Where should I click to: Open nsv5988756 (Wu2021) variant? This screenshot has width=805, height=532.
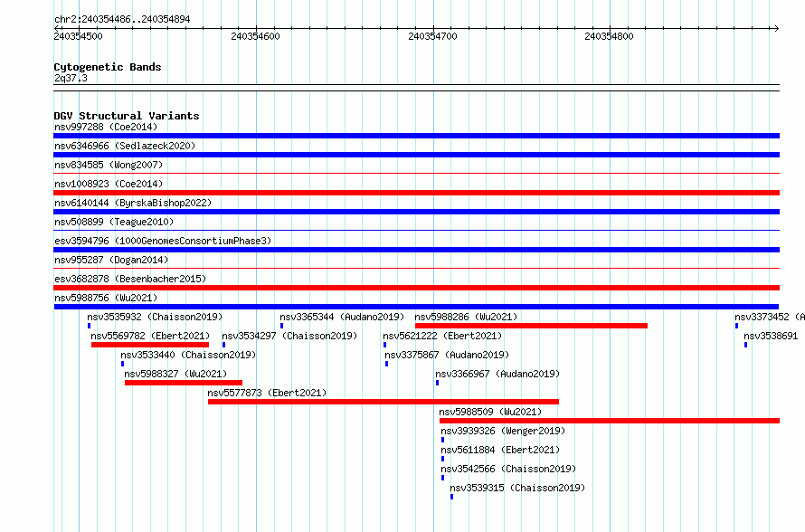coord(106,298)
